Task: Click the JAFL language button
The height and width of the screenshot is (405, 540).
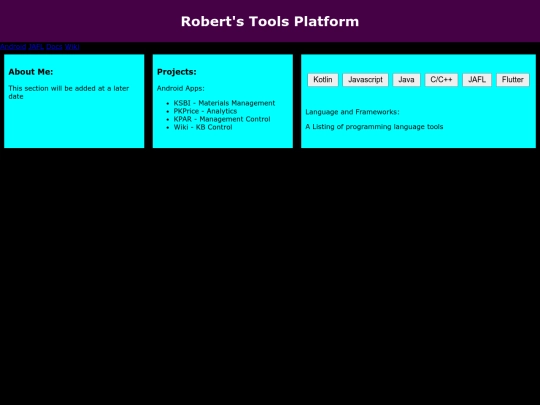Action: 477,80
